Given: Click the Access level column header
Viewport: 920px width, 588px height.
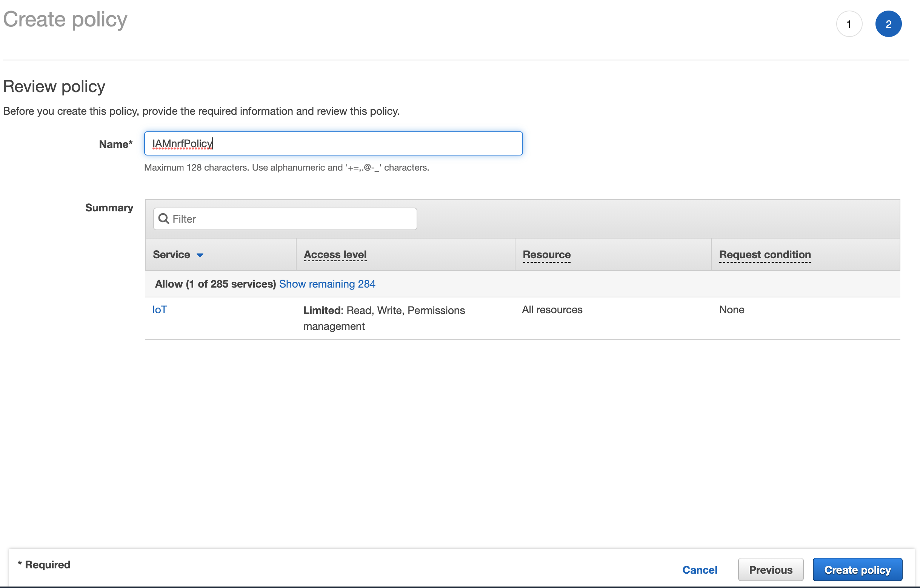Looking at the screenshot, I should [335, 254].
